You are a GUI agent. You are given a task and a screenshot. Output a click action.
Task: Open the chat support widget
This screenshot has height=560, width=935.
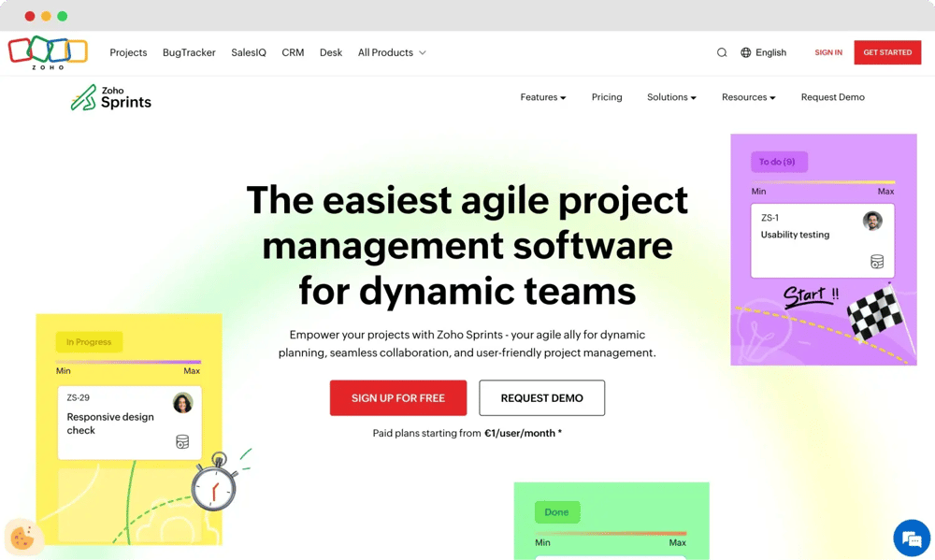[912, 538]
